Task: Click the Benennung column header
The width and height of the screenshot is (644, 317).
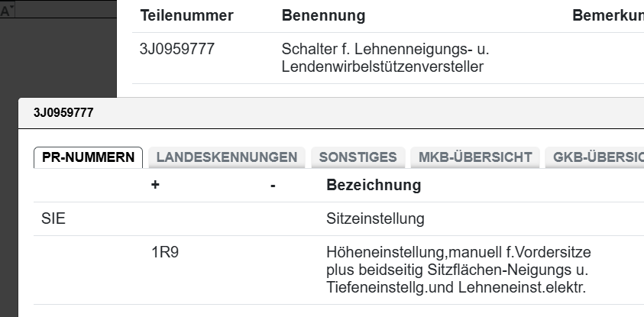Action: (x=323, y=16)
